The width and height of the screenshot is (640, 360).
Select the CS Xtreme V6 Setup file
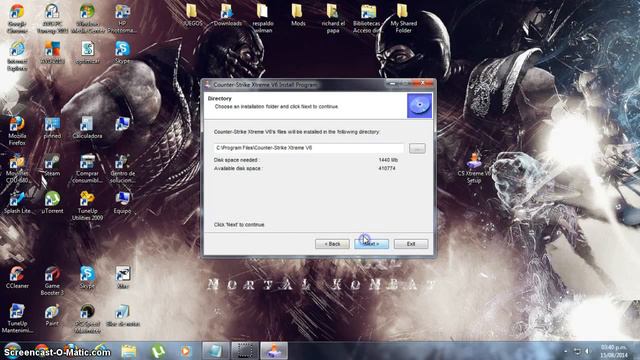point(474,168)
